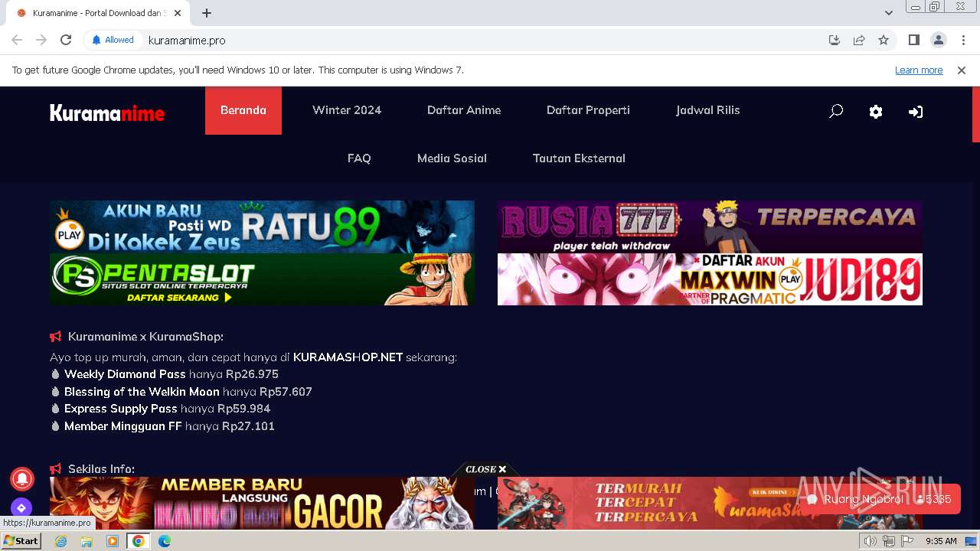Open the Chrome profile avatar

point(939,40)
